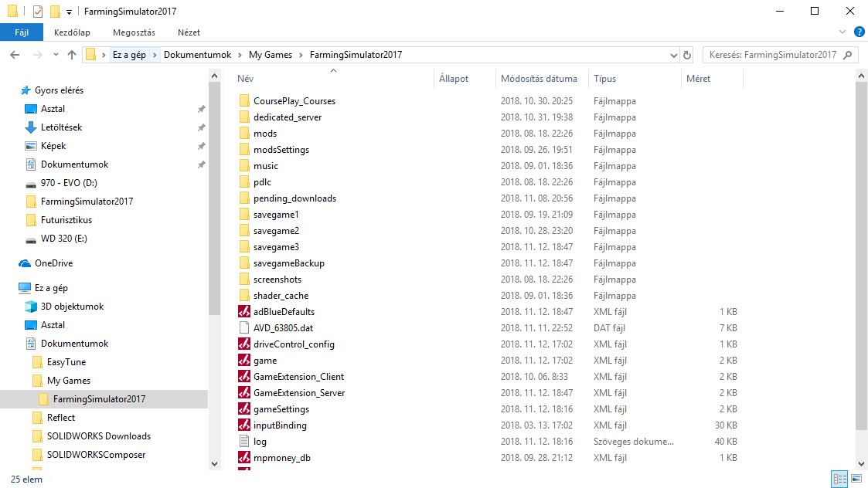Switch to large icons view layout
This screenshot has height=488, width=868.
pos(856,480)
